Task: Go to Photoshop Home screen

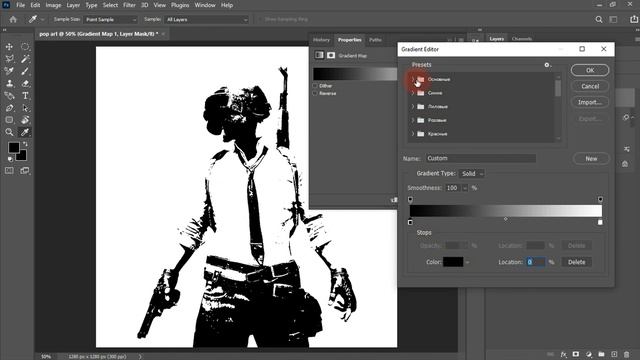Action: (x=13, y=19)
